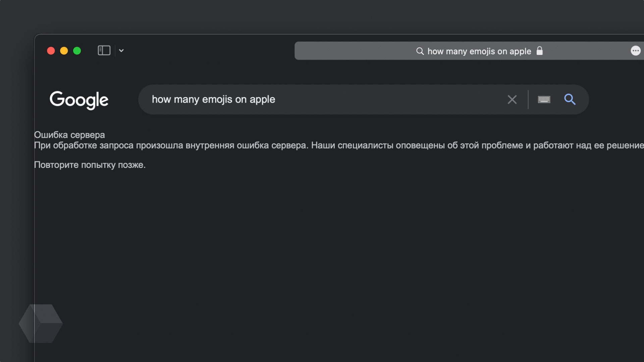Focus the Google search text field
This screenshot has height=362, width=644.
tap(369, 100)
